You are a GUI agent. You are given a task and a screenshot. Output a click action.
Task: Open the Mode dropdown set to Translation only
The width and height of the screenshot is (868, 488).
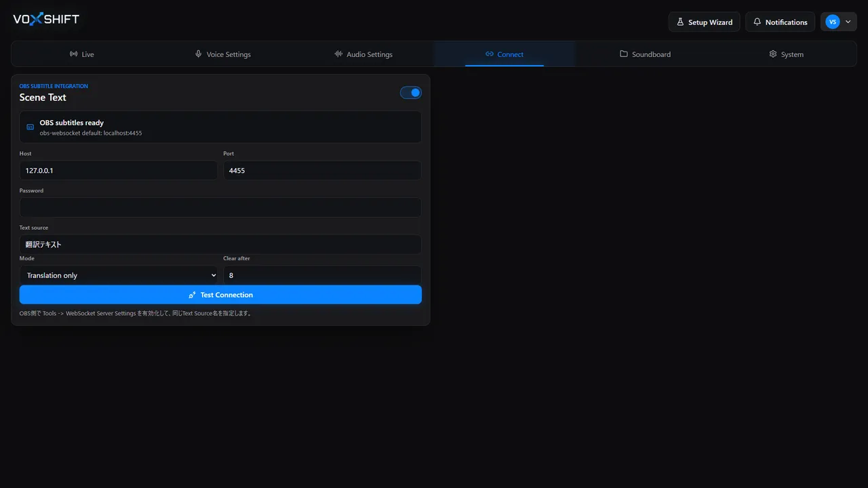click(x=119, y=275)
